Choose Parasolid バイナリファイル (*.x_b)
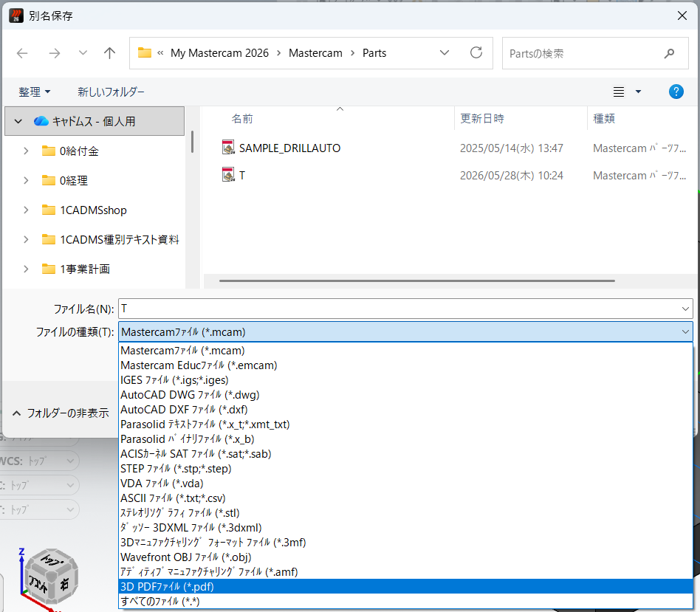The width and height of the screenshot is (700, 612). [405, 439]
